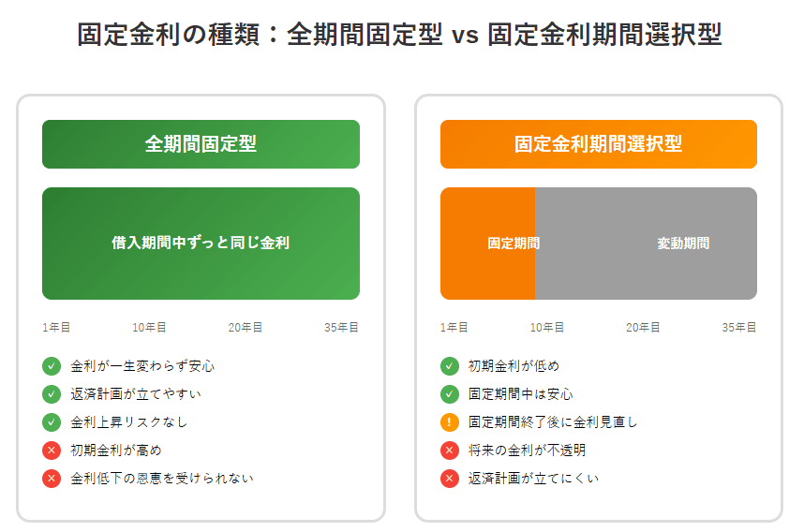Click the orange warning icon beside 固定期間終了後に金利見直し
Screen dimensions: 804x532
450,422
